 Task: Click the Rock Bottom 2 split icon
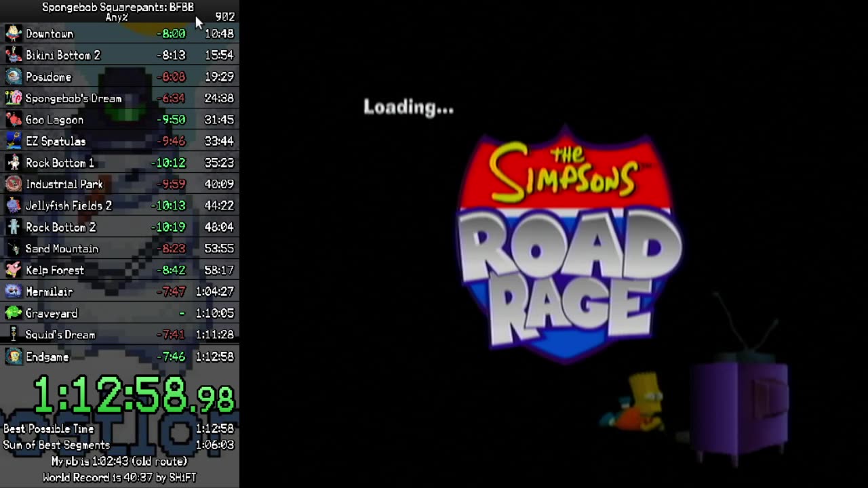[14, 227]
